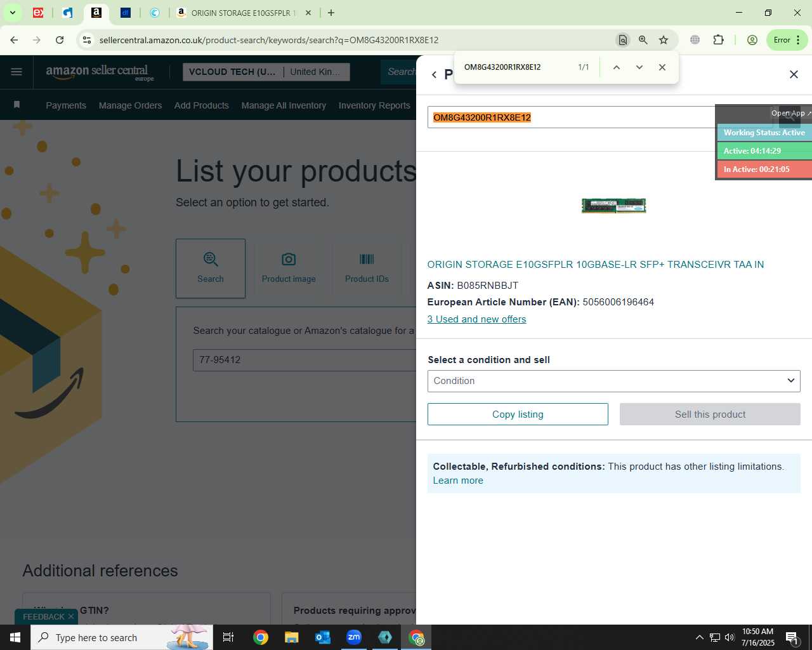This screenshot has height=650, width=812.
Task: Expand the Condition dropdown
Action: pyautogui.click(x=613, y=381)
